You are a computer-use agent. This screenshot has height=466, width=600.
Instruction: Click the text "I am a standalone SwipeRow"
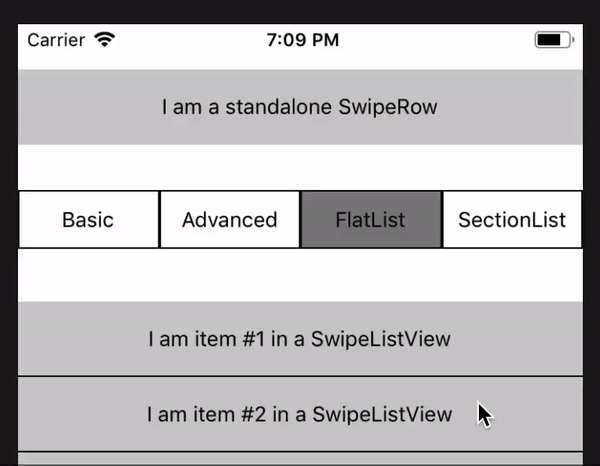coord(300,107)
